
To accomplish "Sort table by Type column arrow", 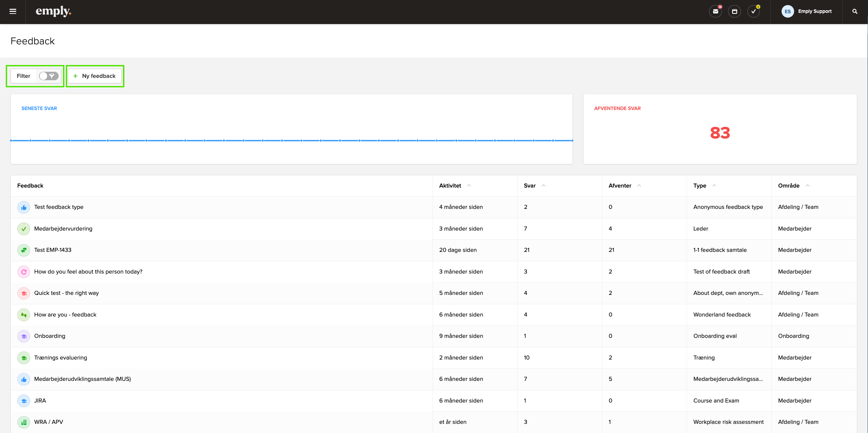I will click(714, 186).
